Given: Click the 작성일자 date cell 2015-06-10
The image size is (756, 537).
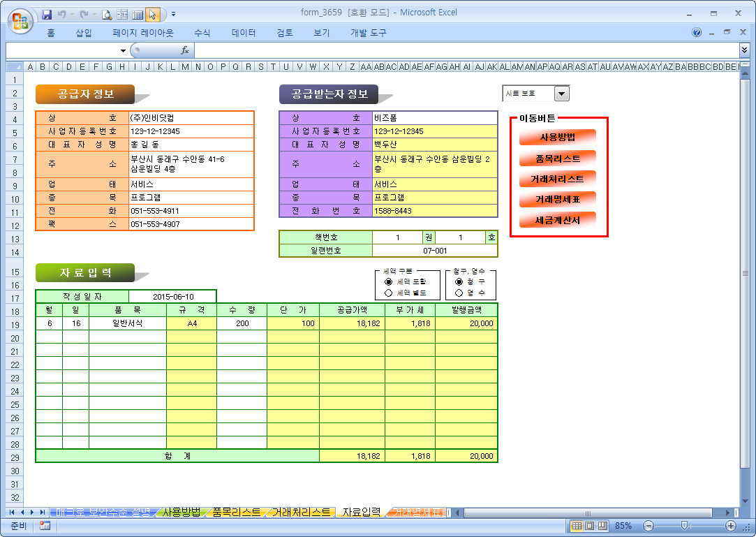Looking at the screenshot, I should (173, 297).
